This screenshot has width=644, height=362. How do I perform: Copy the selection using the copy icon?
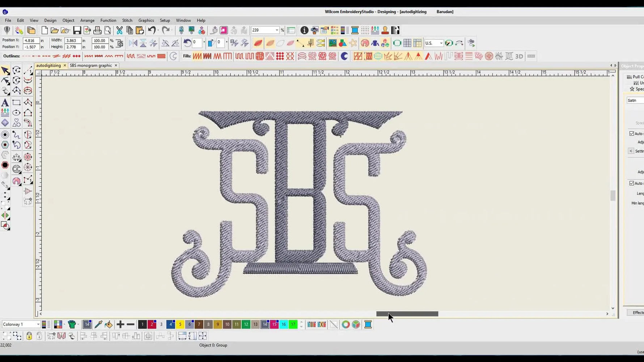130,30
